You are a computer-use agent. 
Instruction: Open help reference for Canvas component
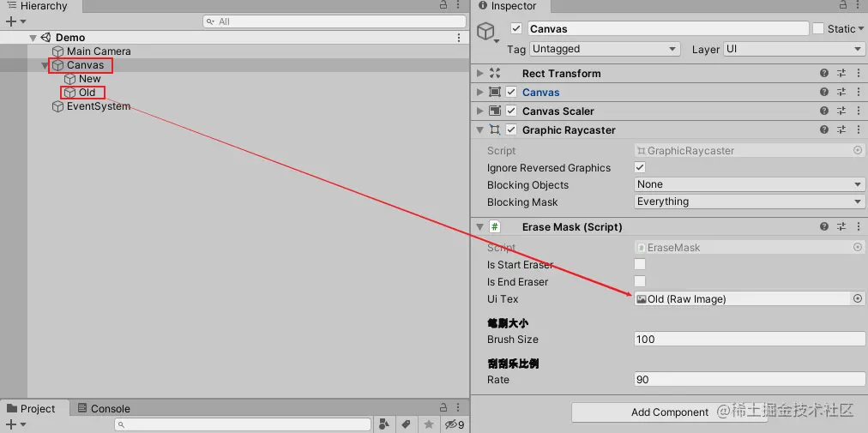click(x=824, y=92)
